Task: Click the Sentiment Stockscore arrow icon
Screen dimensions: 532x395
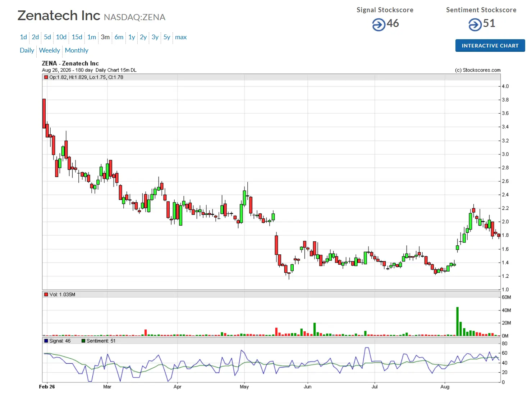Action: click(x=475, y=25)
